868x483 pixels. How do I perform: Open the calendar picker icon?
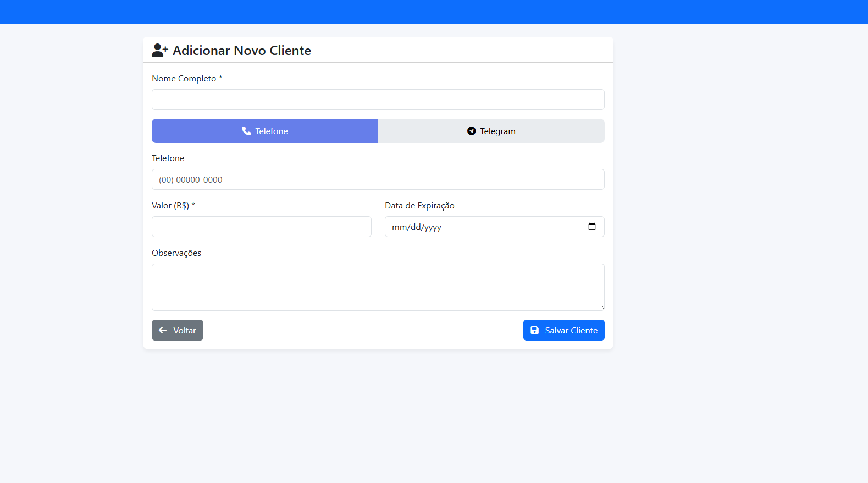pos(591,227)
